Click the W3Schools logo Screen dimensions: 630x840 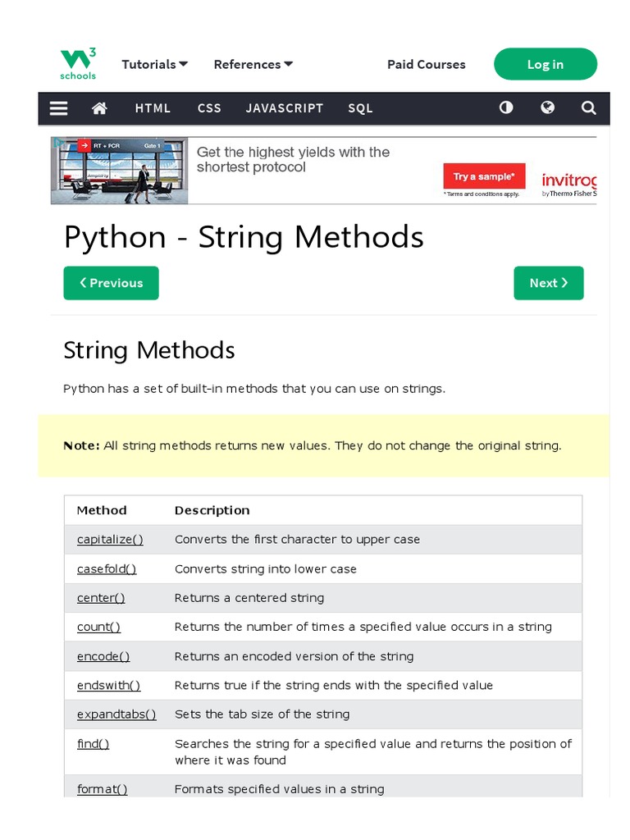pos(78,64)
